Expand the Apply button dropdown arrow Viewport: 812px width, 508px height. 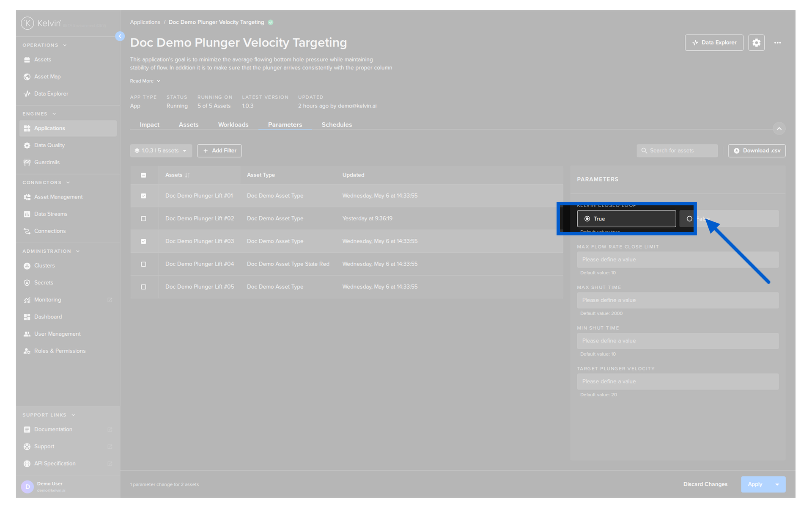tap(777, 484)
